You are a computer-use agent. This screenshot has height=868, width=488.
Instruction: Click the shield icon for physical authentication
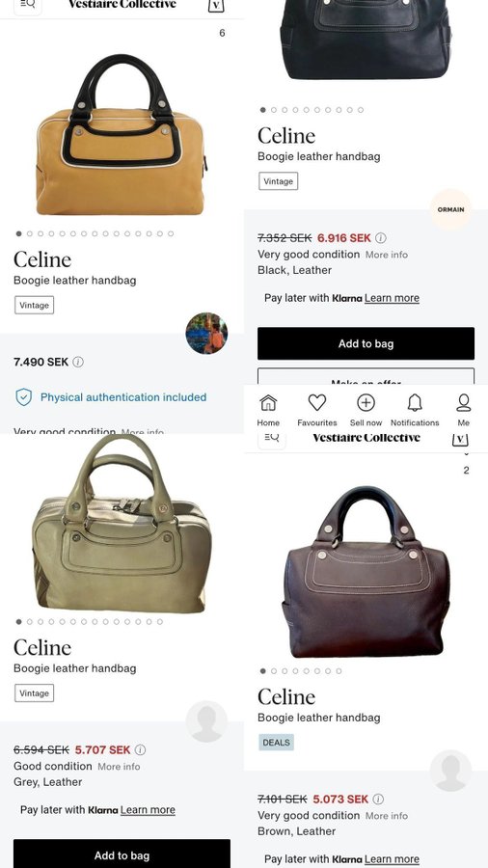pyautogui.click(x=24, y=397)
